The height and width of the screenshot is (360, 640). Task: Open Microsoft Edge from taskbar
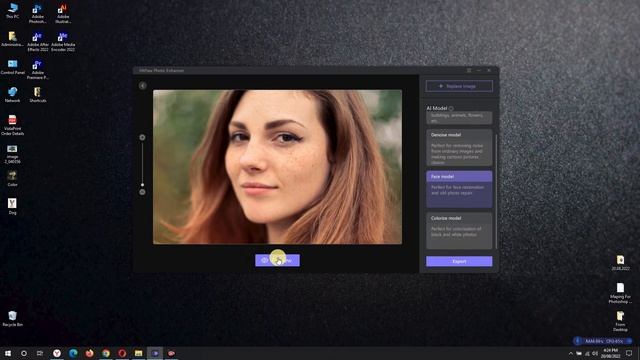pos(73,353)
